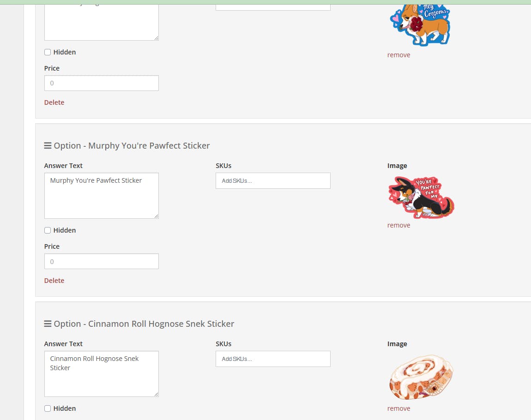Check Hidden box in the topmost option

pos(48,52)
